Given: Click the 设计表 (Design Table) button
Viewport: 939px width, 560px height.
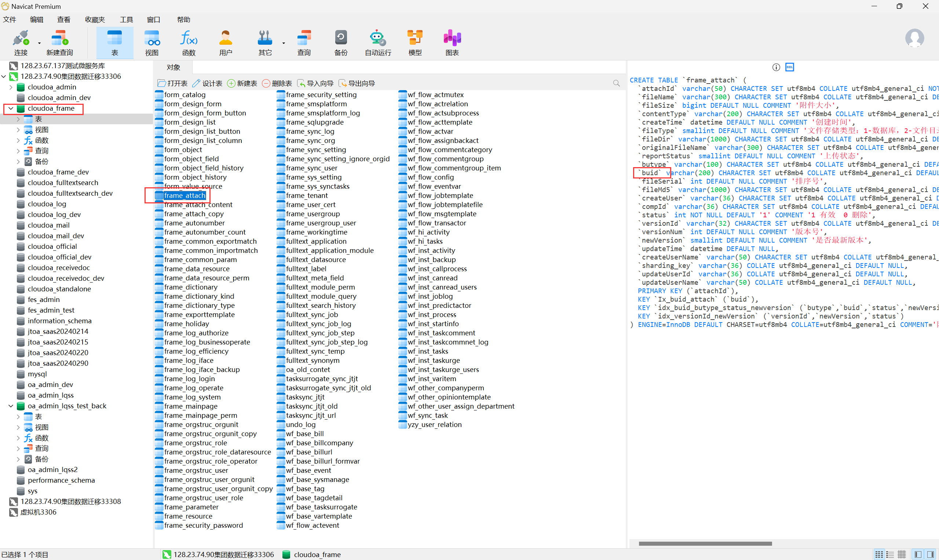Looking at the screenshot, I should (x=207, y=84).
